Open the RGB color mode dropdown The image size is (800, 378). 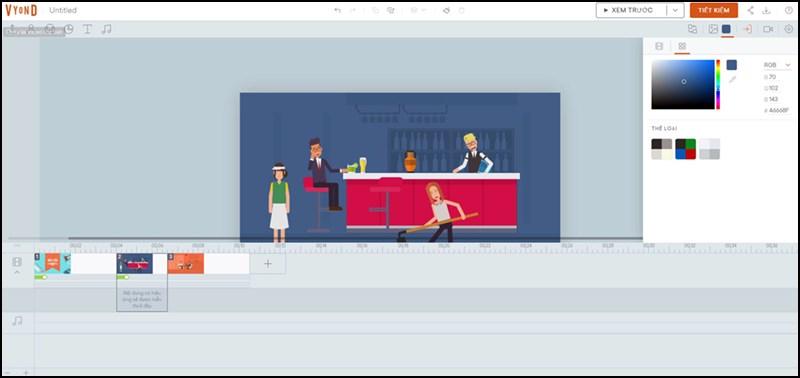tap(777, 65)
